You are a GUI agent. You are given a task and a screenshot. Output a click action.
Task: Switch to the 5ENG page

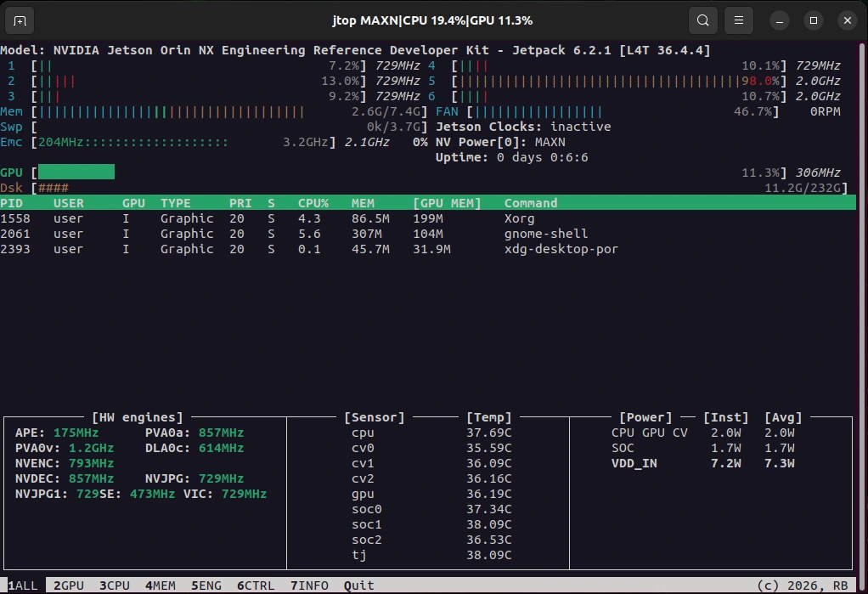(x=206, y=586)
